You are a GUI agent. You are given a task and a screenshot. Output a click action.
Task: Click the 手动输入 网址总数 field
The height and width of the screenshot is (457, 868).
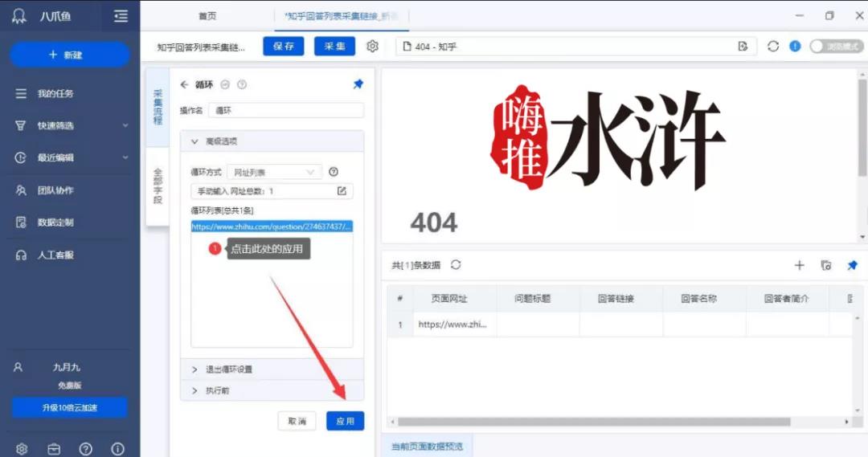click(x=272, y=191)
